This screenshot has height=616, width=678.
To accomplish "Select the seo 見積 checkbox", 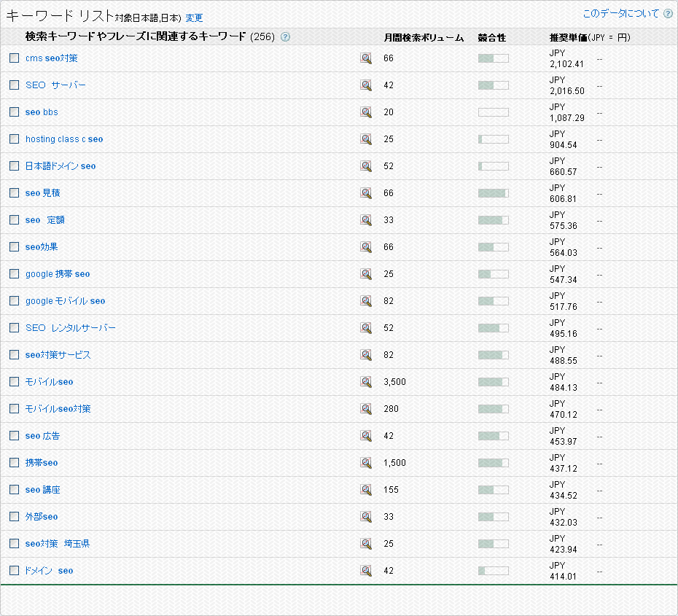I will (x=14, y=193).
